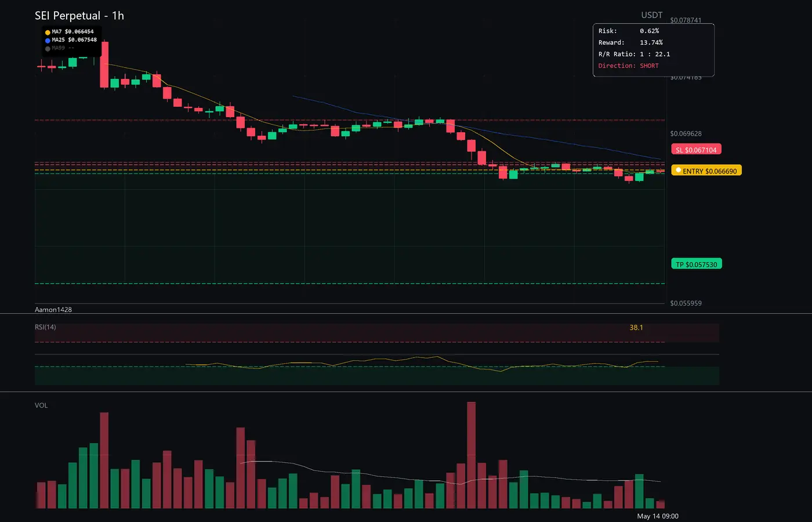This screenshot has width=812, height=522.
Task: Select the yellow ENTRY $0.066690 price tag
Action: (x=706, y=171)
